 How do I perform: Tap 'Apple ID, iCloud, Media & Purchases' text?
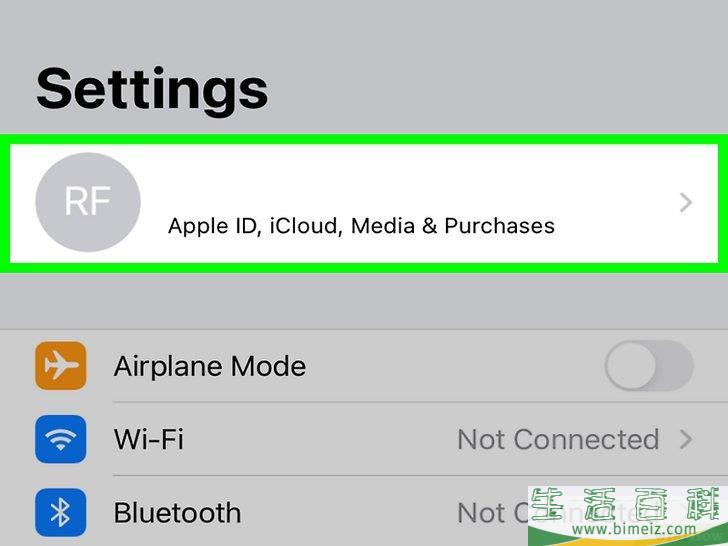click(361, 226)
